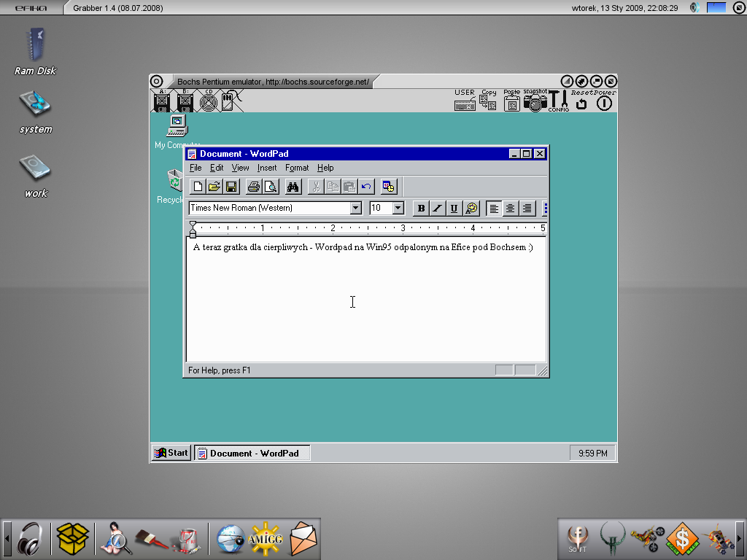
Task: Click the Find binoculars icon
Action: click(293, 187)
